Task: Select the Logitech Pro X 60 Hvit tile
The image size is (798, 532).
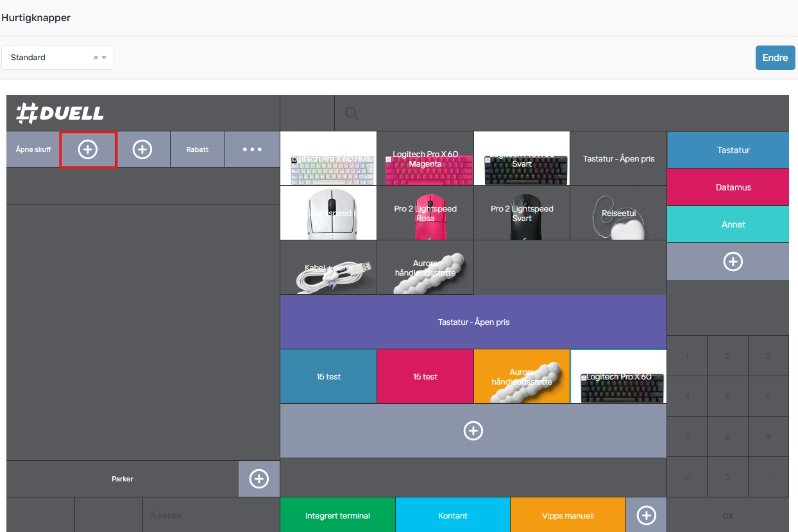Action: tap(328, 158)
